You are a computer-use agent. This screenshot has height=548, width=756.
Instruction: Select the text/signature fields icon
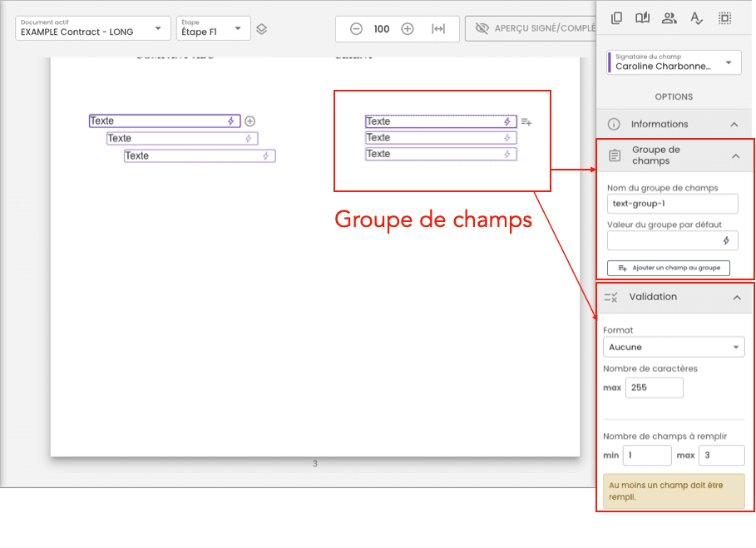pos(697,17)
